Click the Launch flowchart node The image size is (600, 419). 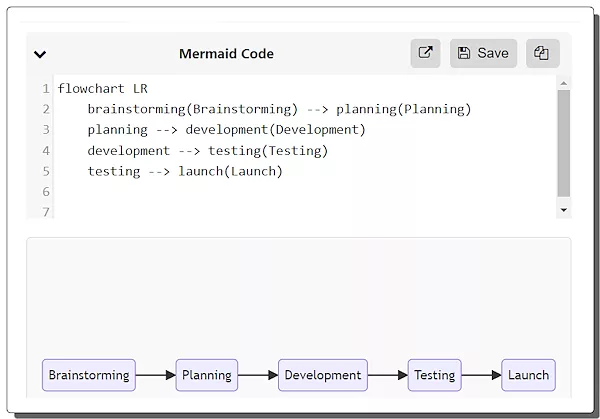[528, 375]
